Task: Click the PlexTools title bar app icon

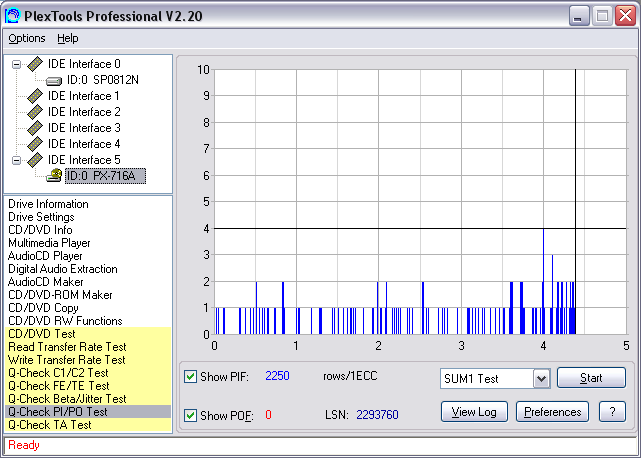Action: click(x=12, y=16)
